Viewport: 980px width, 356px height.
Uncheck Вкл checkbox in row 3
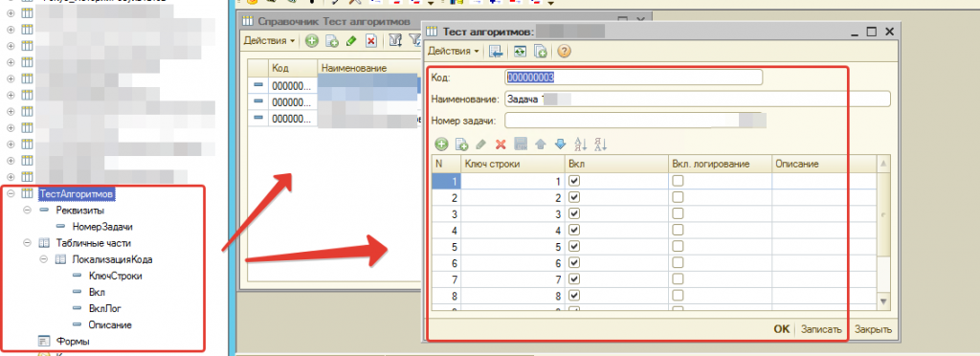[x=574, y=213]
